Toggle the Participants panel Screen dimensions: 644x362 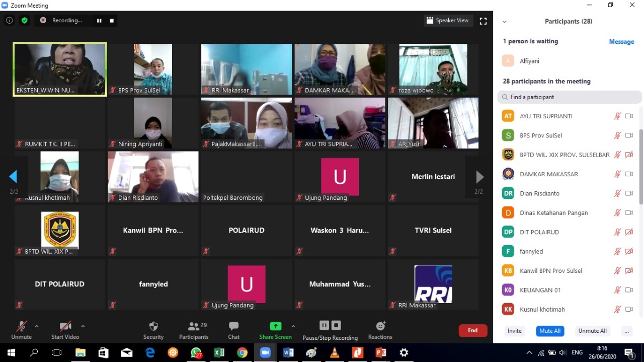click(x=193, y=330)
